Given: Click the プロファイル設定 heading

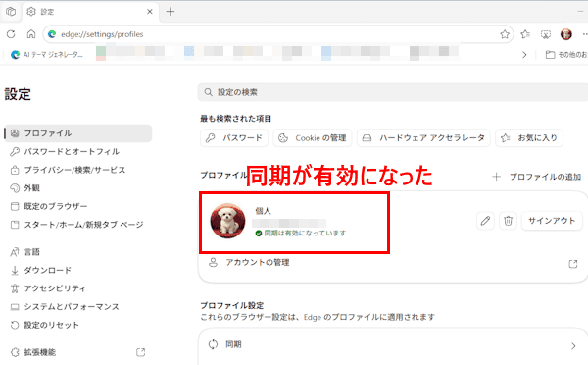Looking at the screenshot, I should click(x=232, y=305).
